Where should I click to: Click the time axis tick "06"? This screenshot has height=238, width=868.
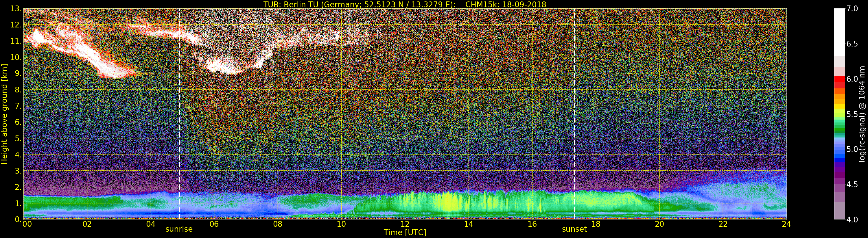[214, 224]
